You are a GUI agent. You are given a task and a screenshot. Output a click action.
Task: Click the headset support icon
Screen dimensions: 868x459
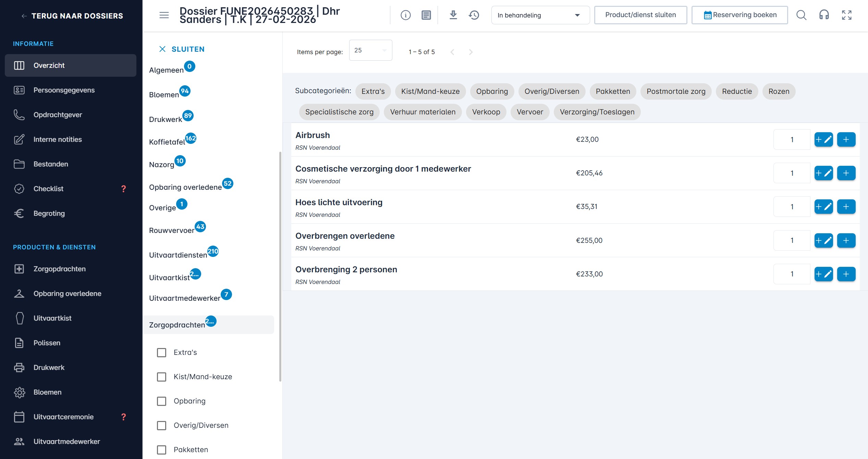pos(824,15)
